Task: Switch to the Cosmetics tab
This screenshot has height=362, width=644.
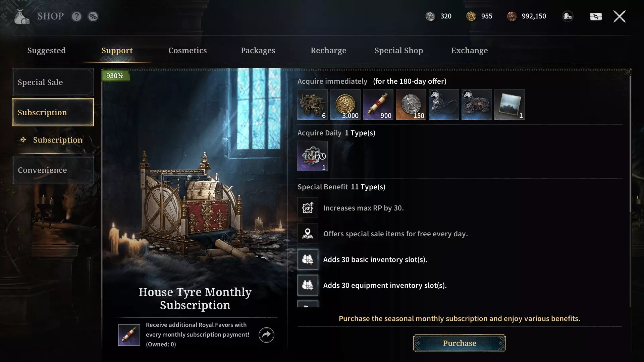Action: pos(187,51)
